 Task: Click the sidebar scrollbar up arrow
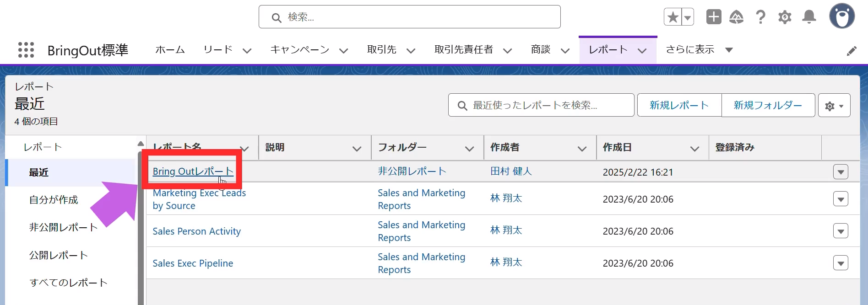141,144
